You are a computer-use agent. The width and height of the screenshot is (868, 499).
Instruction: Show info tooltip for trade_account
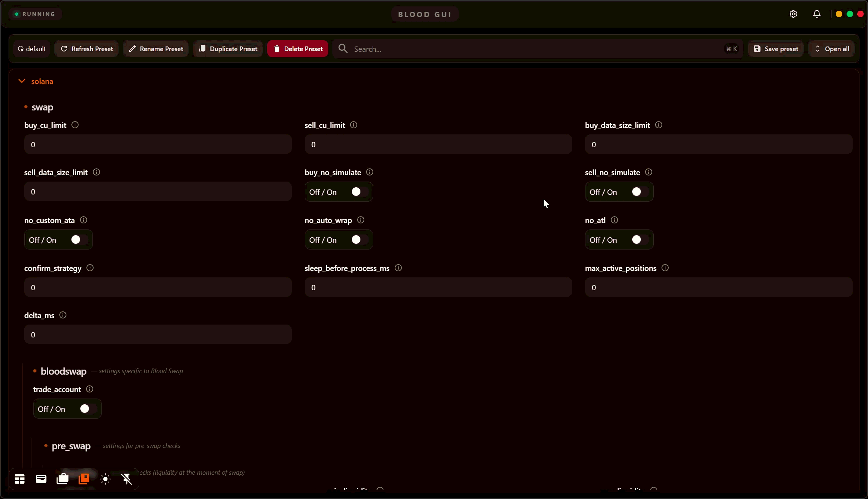90,389
